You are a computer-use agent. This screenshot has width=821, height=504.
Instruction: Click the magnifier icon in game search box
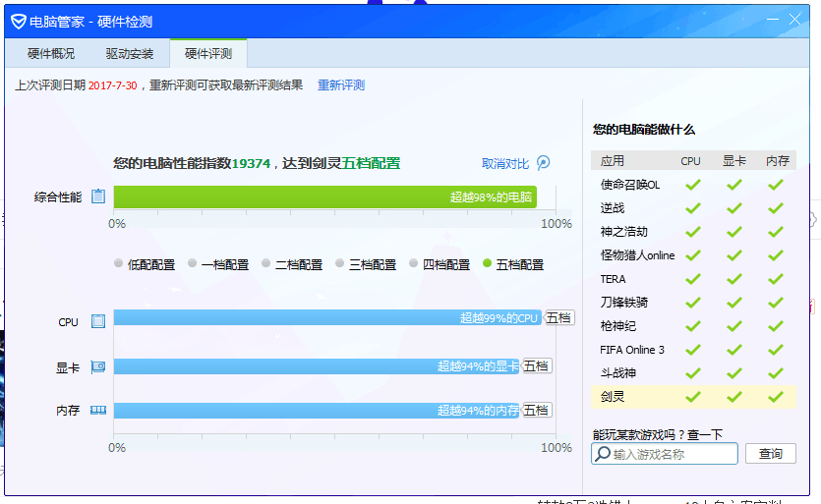603,453
